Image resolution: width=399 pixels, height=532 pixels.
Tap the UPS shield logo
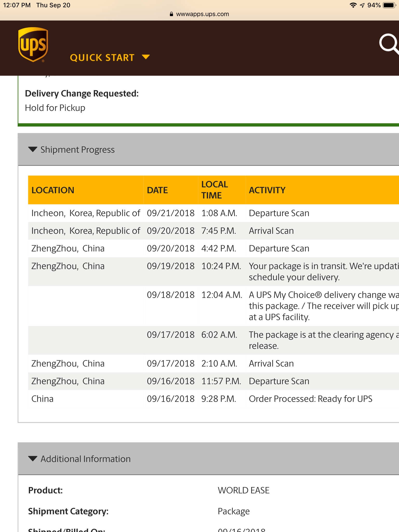click(x=33, y=45)
